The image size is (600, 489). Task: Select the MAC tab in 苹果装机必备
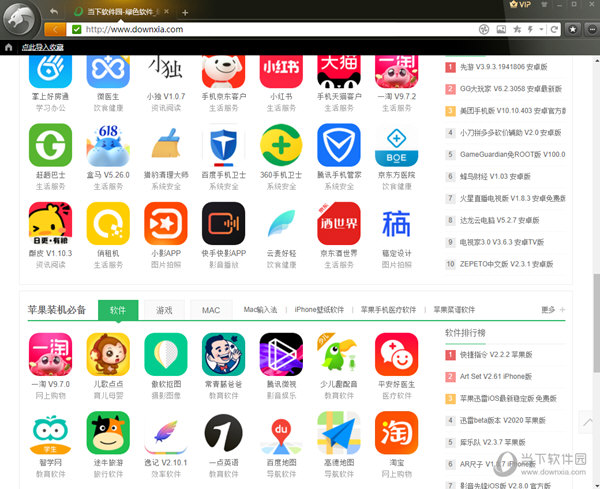(211, 310)
